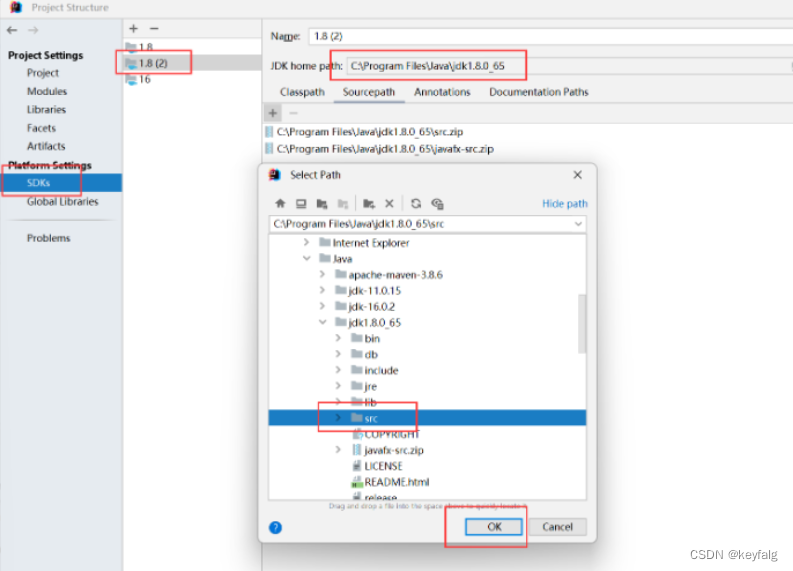793x571 pixels.
Task: Click the SDK Name field
Action: pos(551,36)
